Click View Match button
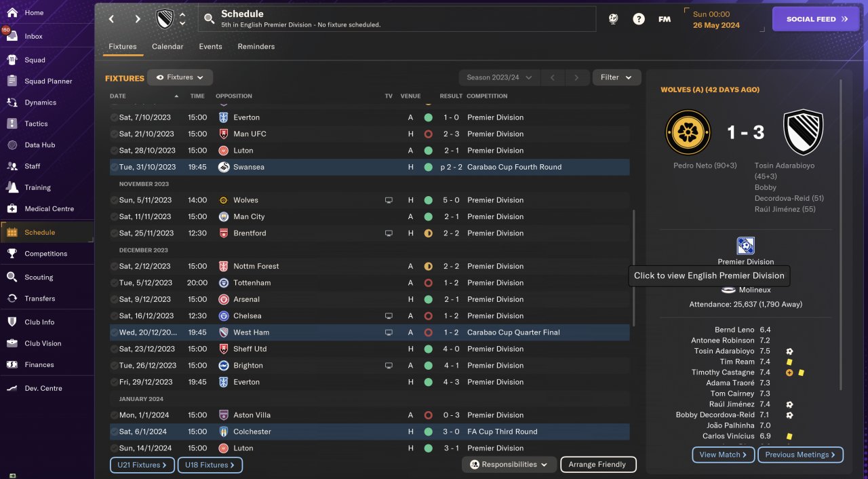 (x=724, y=455)
